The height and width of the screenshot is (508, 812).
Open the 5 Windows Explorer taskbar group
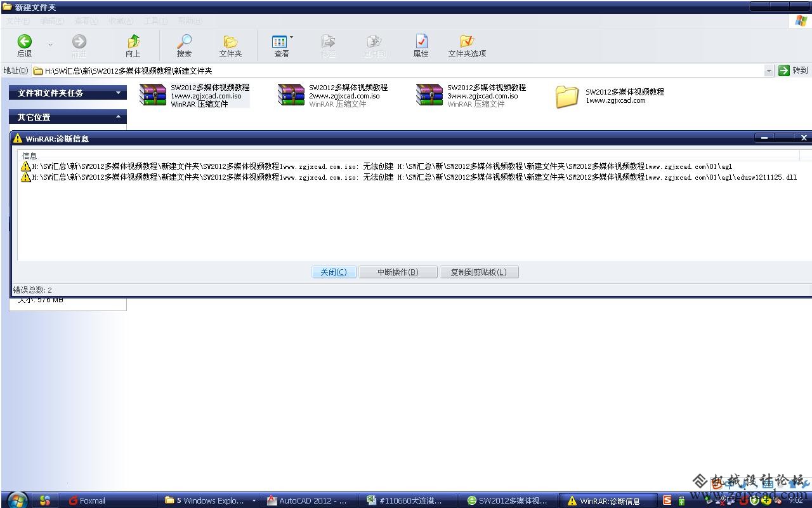click(208, 500)
